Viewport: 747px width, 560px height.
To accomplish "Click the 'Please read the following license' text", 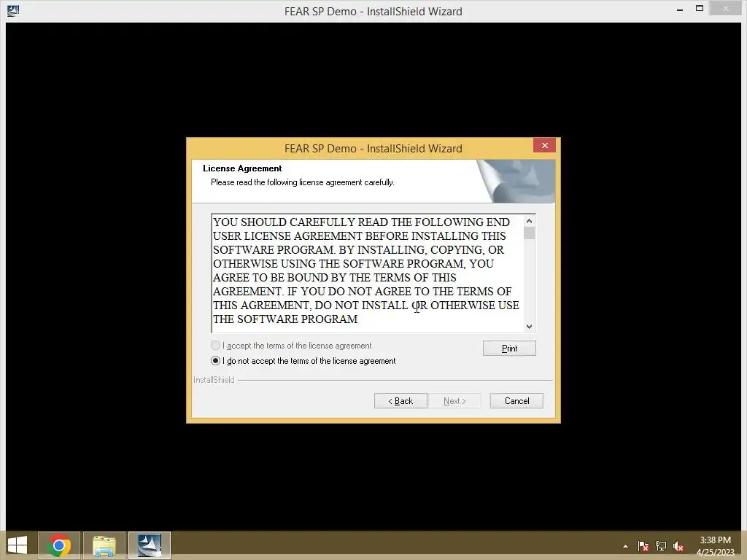I will pyautogui.click(x=303, y=182).
